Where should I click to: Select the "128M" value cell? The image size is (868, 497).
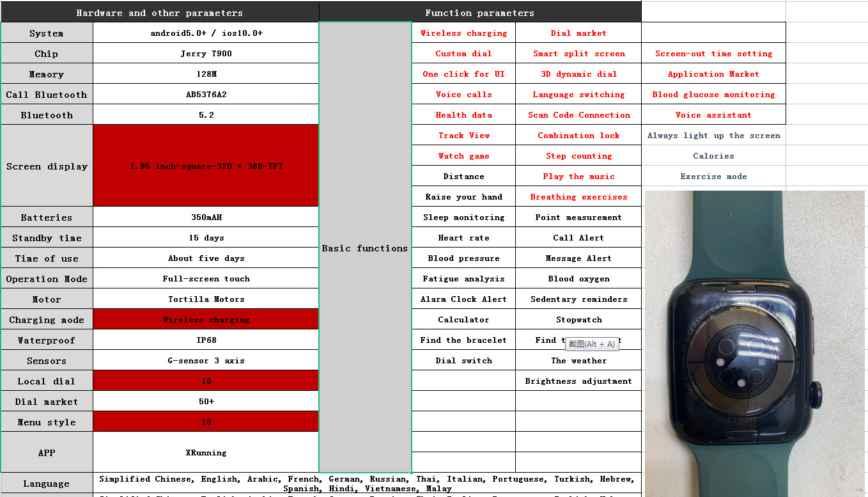pyautogui.click(x=206, y=74)
